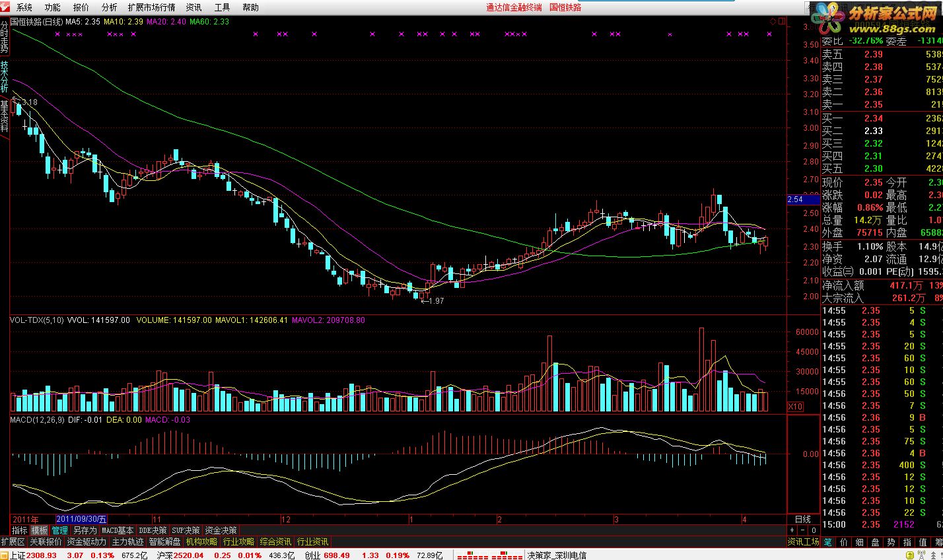
Task: Open the 功能 menu
Action: [52, 7]
